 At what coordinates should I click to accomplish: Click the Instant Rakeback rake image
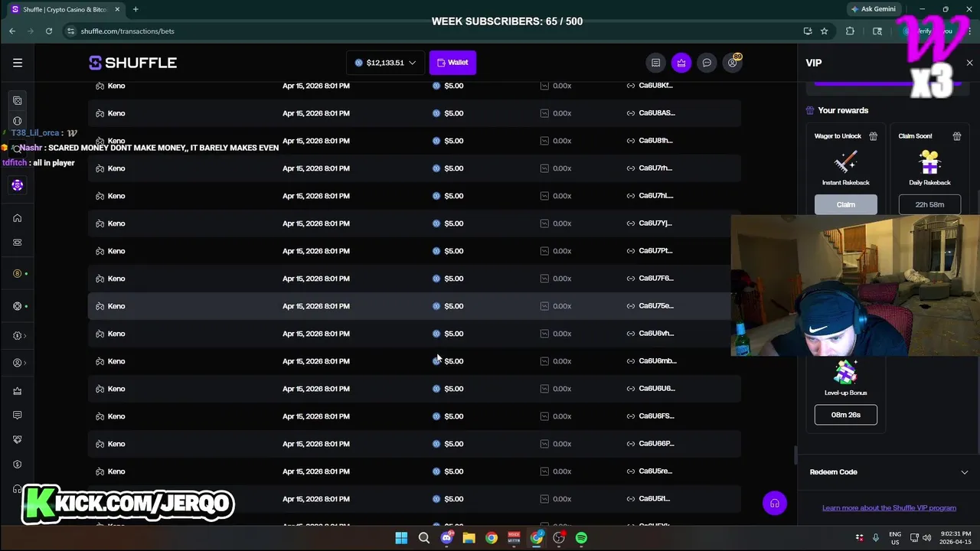click(846, 162)
